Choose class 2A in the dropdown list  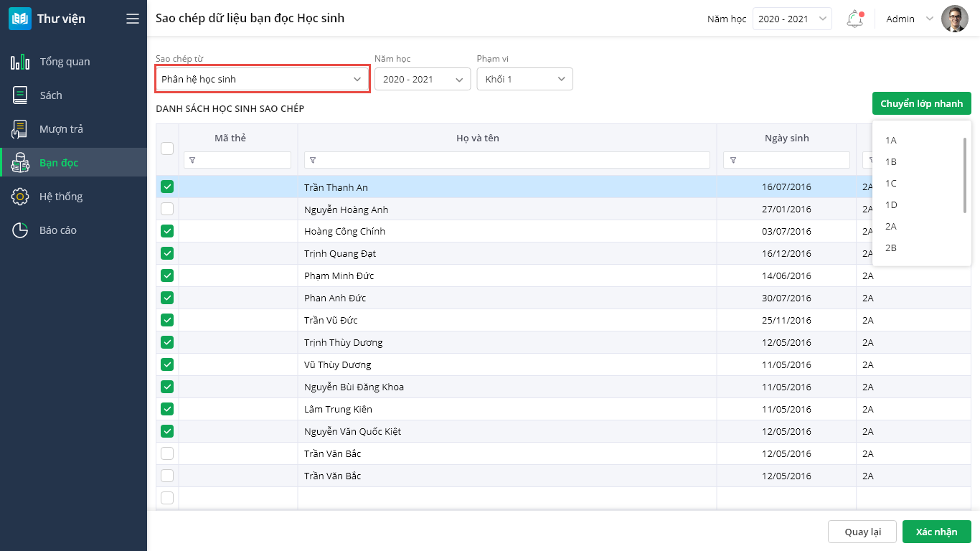tap(891, 227)
